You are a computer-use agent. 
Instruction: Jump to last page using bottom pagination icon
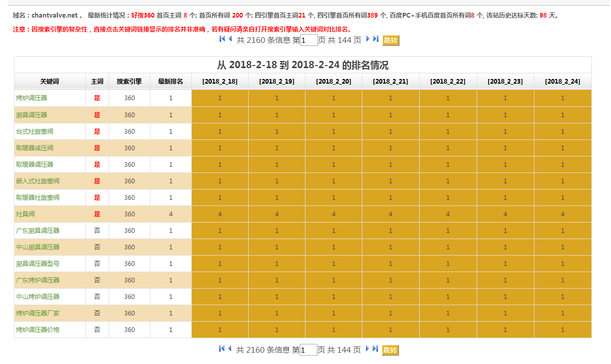pos(375,349)
